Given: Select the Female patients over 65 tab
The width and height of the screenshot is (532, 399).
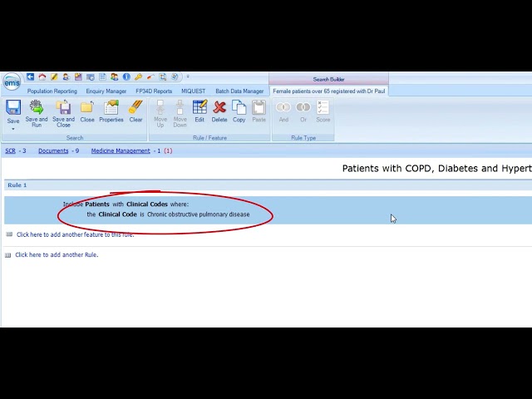Looking at the screenshot, I should [x=329, y=91].
